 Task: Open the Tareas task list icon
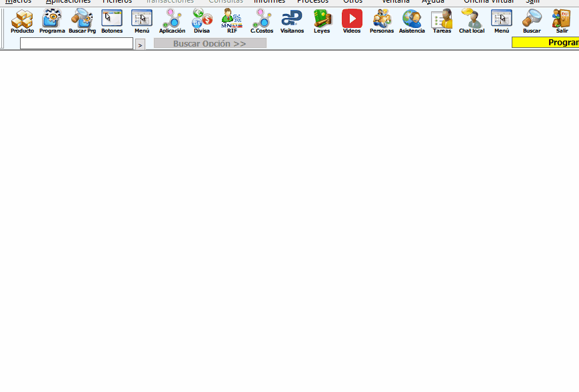pyautogui.click(x=442, y=20)
